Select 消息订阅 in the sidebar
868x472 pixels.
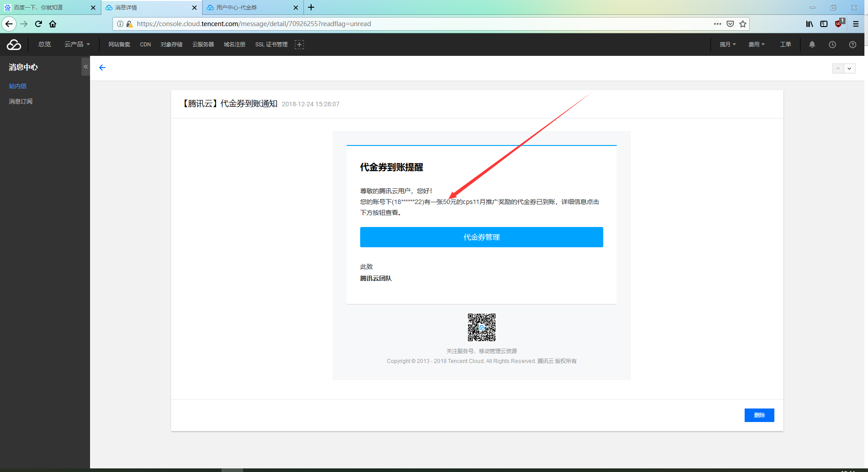click(21, 101)
